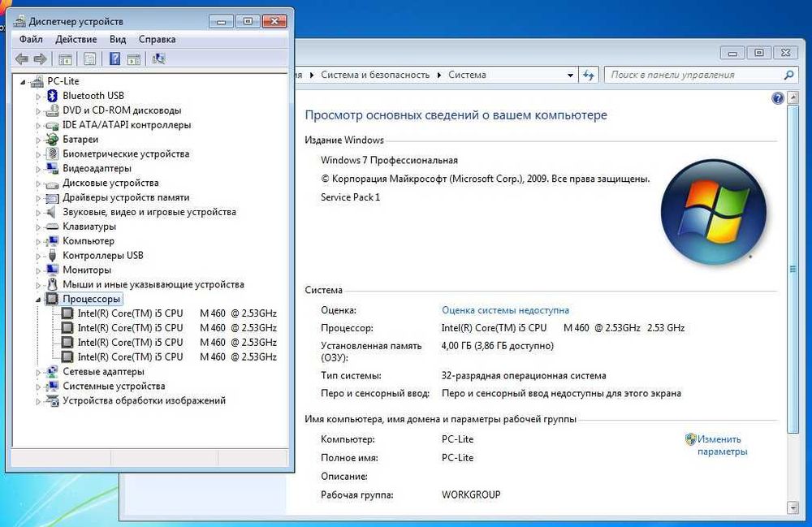The width and height of the screenshot is (812, 527).
Task: Click the Show/Hide Action Pane toolbar icon
Action: 134,59
